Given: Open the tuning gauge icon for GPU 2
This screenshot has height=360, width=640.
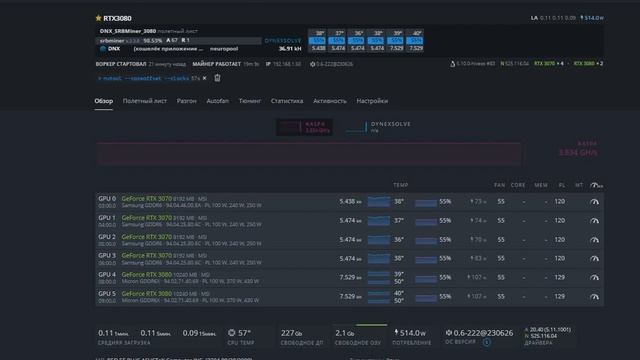Looking at the screenshot, I should point(594,240).
